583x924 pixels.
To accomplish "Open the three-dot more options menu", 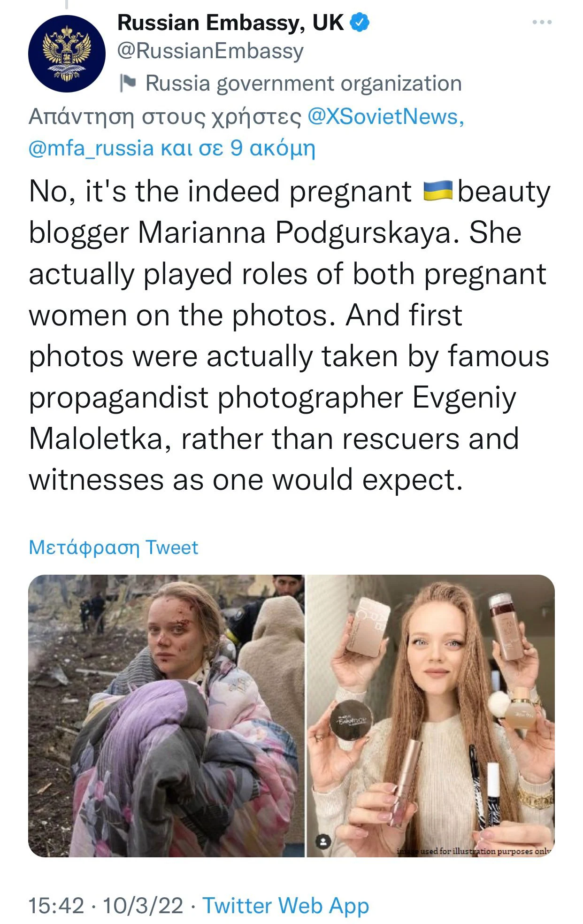I will pos(542,22).
